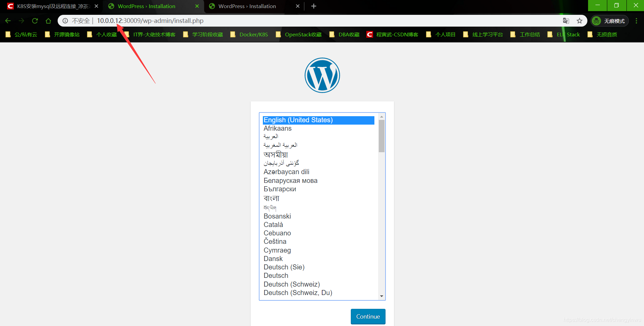644x326 pixels.
Task: Select Azərbaycan dili language
Action: 318,172
